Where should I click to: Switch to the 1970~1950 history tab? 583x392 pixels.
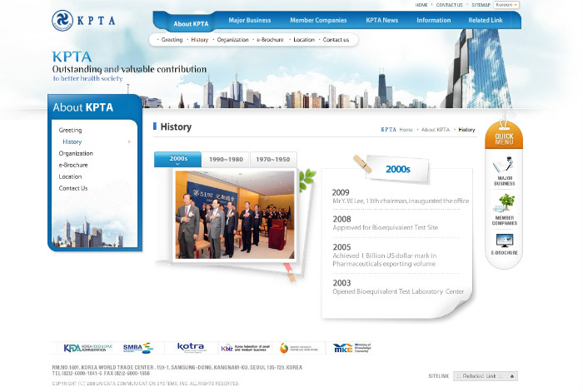(273, 160)
